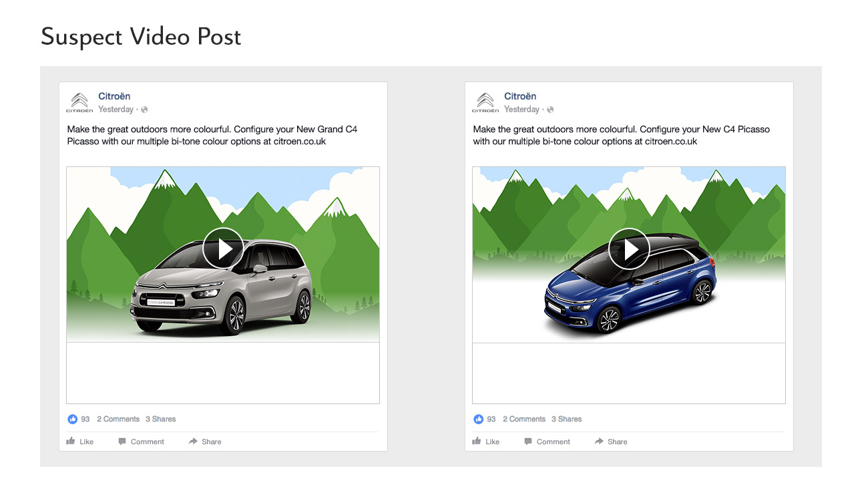
Task: Click Citroën logo in the Grand C4 post
Action: tap(79, 102)
